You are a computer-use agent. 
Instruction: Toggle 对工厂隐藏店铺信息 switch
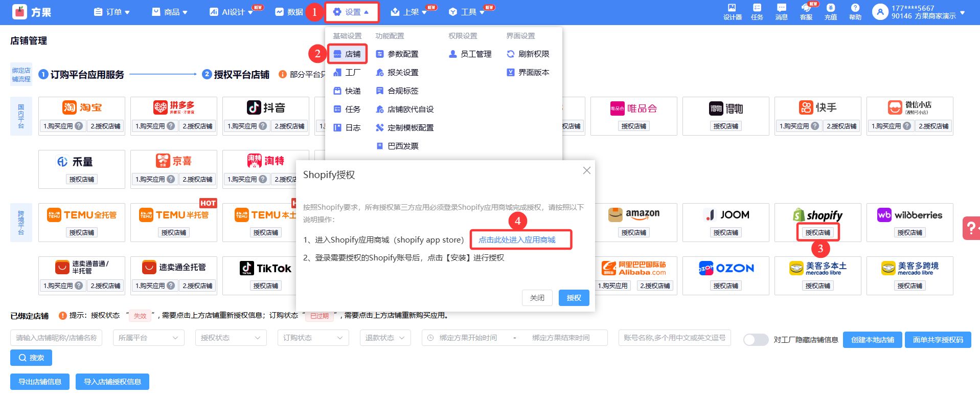click(x=756, y=340)
